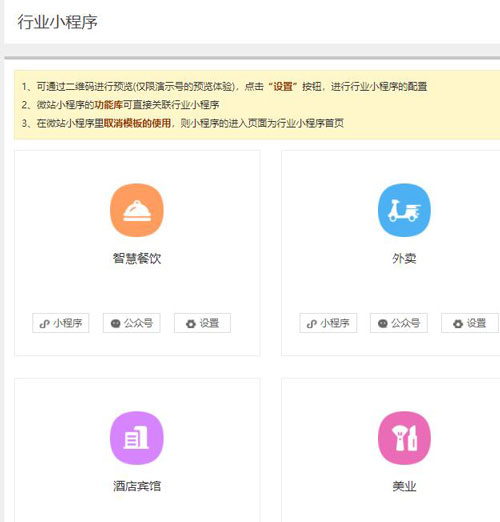The image size is (500, 522).
Task: Click the highlighted 功能库 text in the notice
Action: coord(109,105)
